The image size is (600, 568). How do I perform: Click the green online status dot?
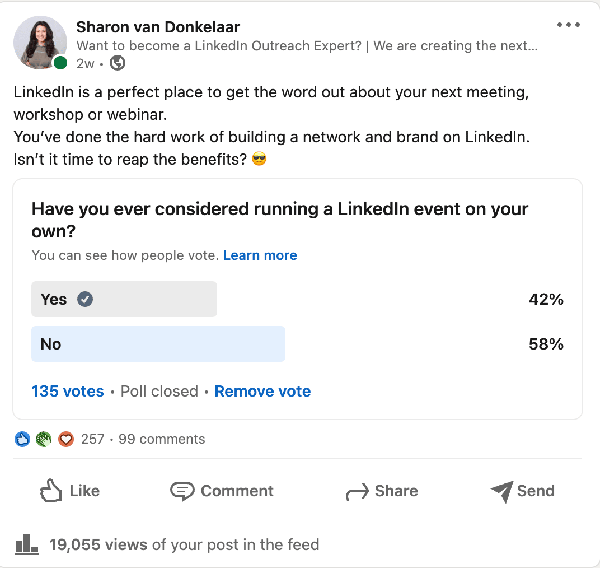[60, 62]
